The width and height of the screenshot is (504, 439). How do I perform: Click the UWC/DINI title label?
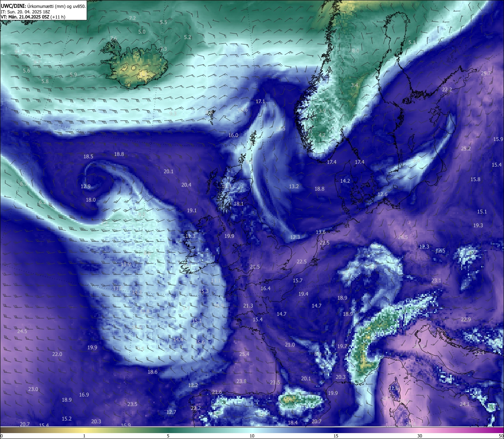click(13, 6)
